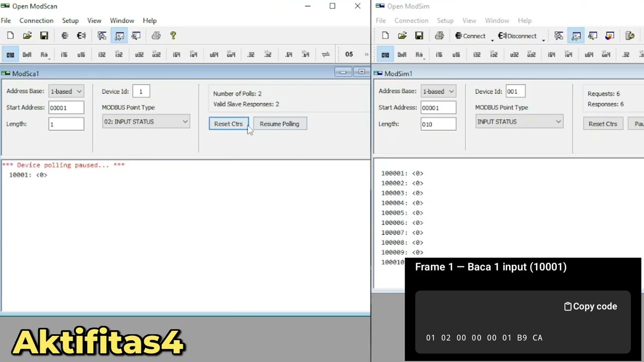644x362 pixels.
Task: Click the New document icon in ModScan toolbar
Action: coord(11,36)
